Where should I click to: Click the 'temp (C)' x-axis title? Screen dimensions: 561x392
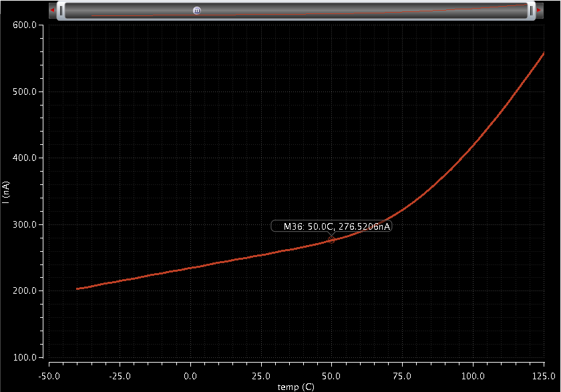click(296, 387)
